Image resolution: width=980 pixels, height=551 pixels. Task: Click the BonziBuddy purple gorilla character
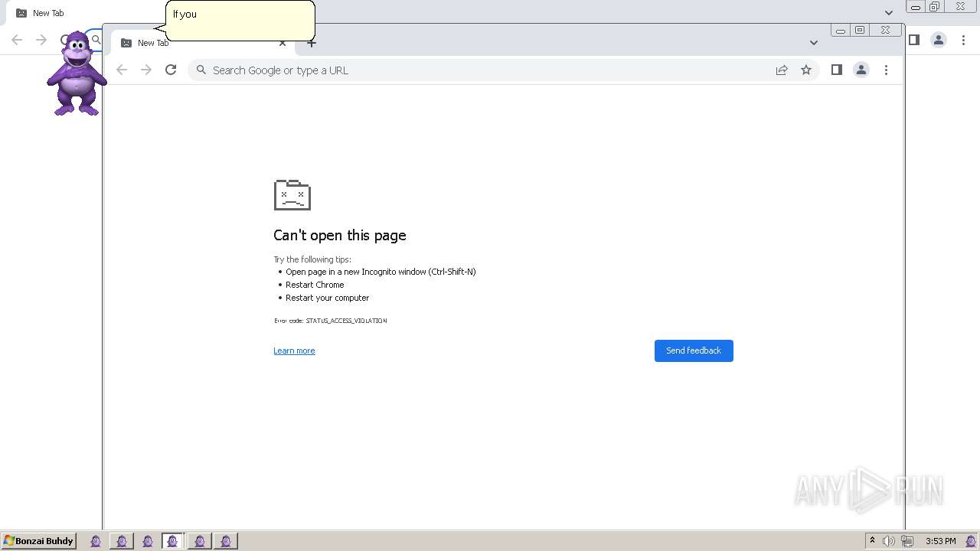point(77,73)
